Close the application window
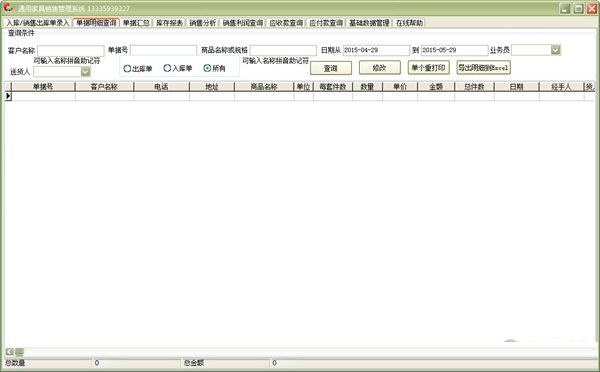 592,8
